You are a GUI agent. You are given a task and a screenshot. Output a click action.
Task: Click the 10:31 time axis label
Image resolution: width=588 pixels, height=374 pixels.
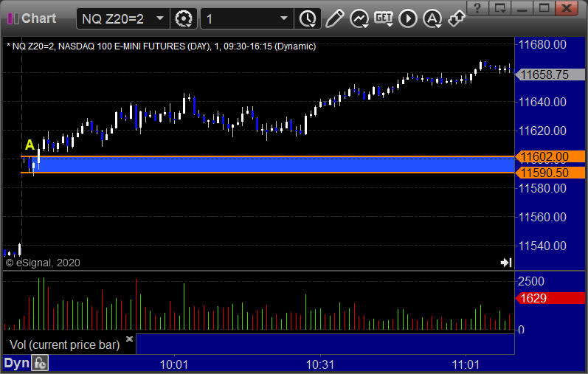[x=320, y=364]
